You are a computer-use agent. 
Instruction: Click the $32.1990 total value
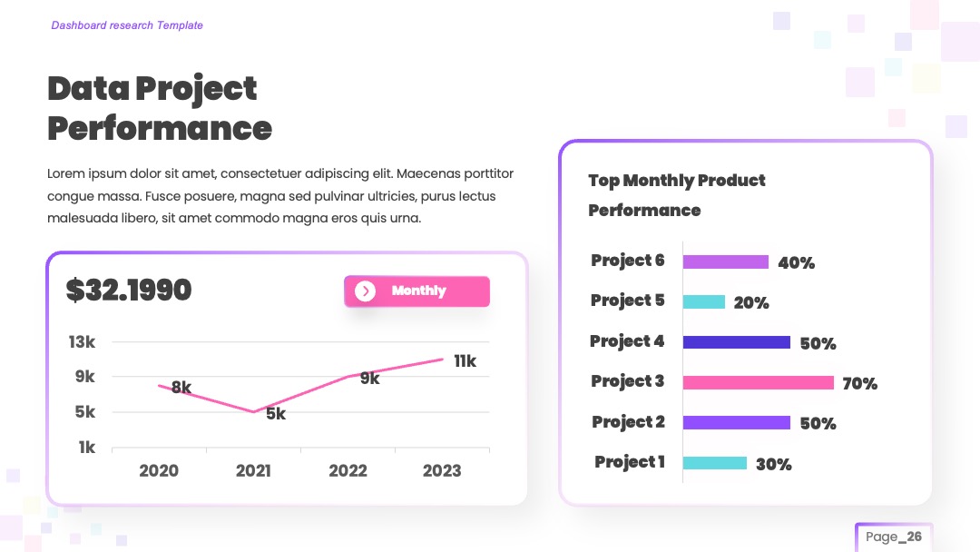coord(129,290)
